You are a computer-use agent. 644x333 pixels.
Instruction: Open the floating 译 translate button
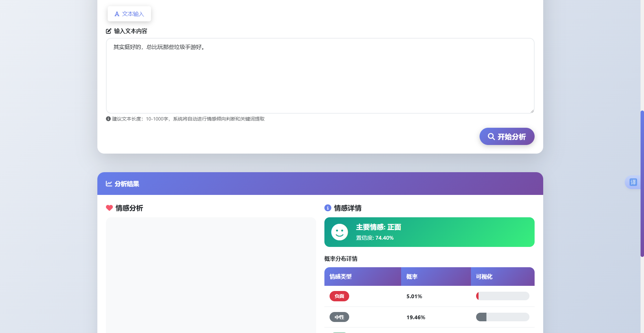pos(633,182)
